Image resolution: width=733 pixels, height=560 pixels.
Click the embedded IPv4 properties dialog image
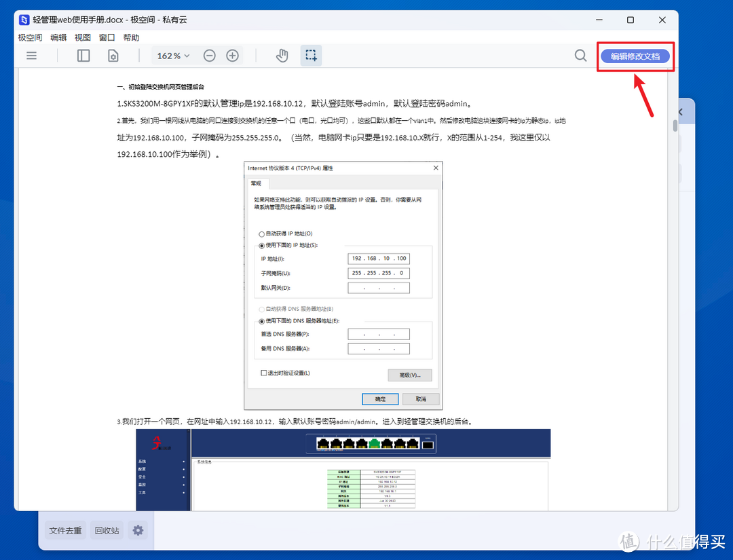click(x=343, y=286)
